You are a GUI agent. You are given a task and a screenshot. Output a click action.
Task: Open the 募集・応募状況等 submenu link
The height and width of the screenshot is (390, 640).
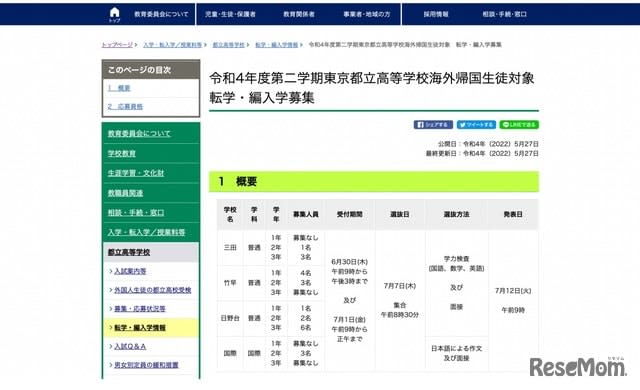pos(140,309)
